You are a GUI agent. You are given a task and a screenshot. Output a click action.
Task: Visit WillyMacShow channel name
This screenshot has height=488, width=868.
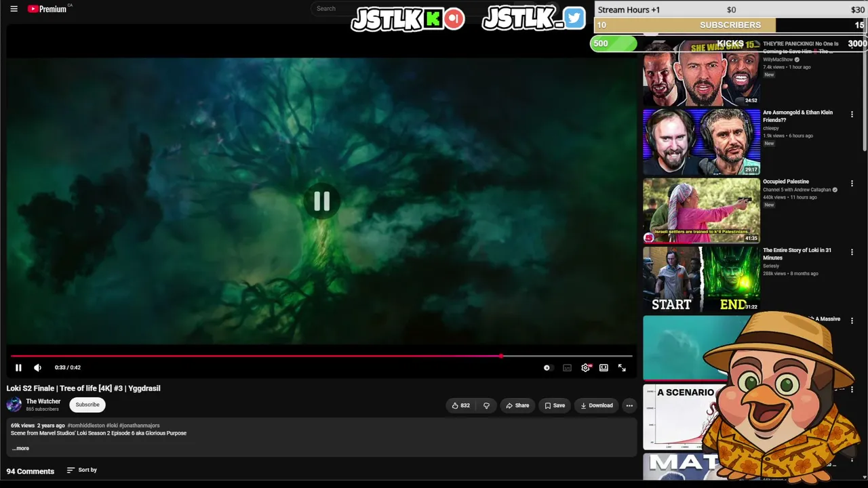pyautogui.click(x=778, y=60)
